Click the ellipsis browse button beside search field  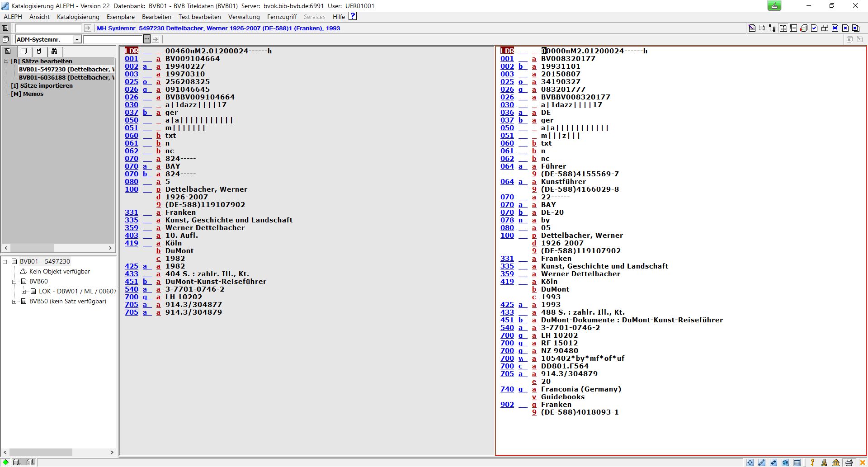click(147, 39)
